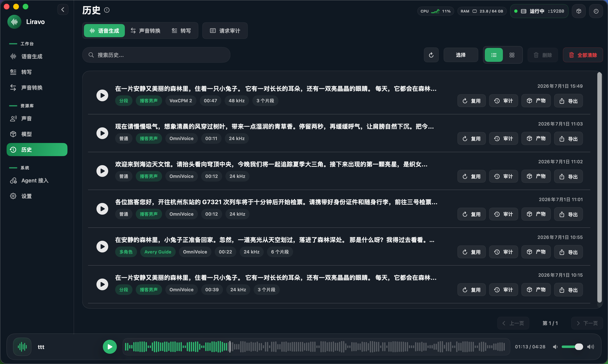Click 导出 on the 10:55 entry
Screen dimensions: 608x364
pos(568,252)
